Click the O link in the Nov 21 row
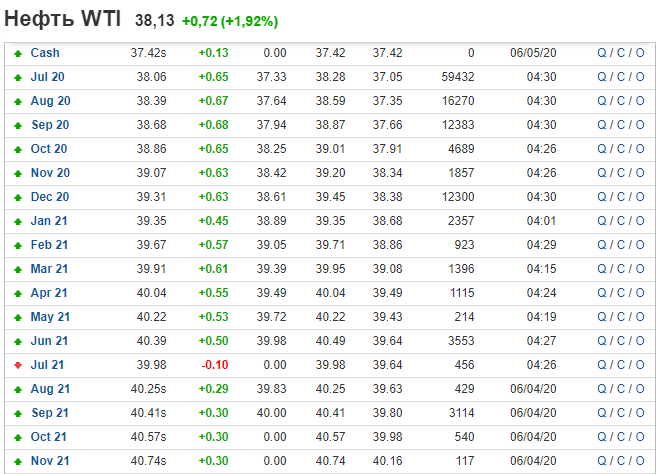Screen dimensions: 657x474 (x=640, y=461)
